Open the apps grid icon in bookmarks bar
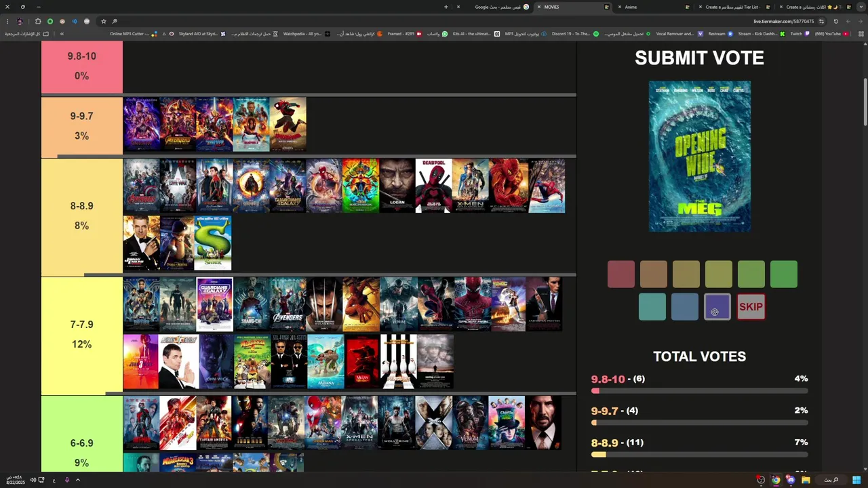 click(x=863, y=34)
